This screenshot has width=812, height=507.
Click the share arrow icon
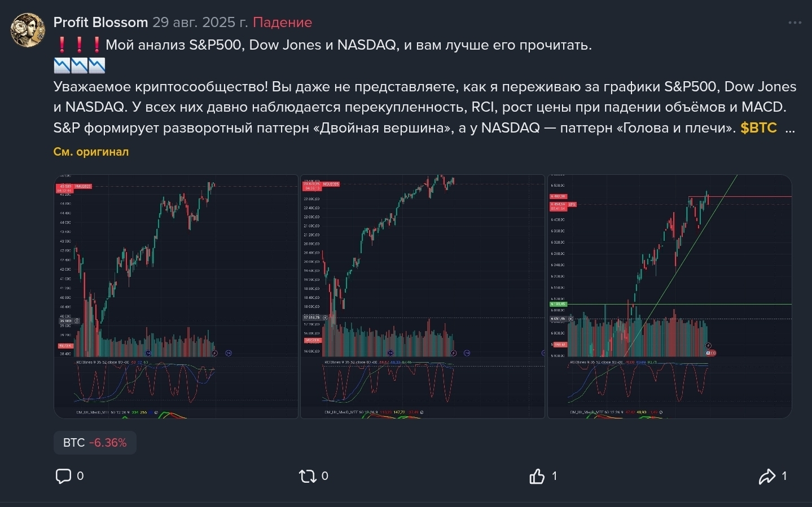click(x=767, y=477)
